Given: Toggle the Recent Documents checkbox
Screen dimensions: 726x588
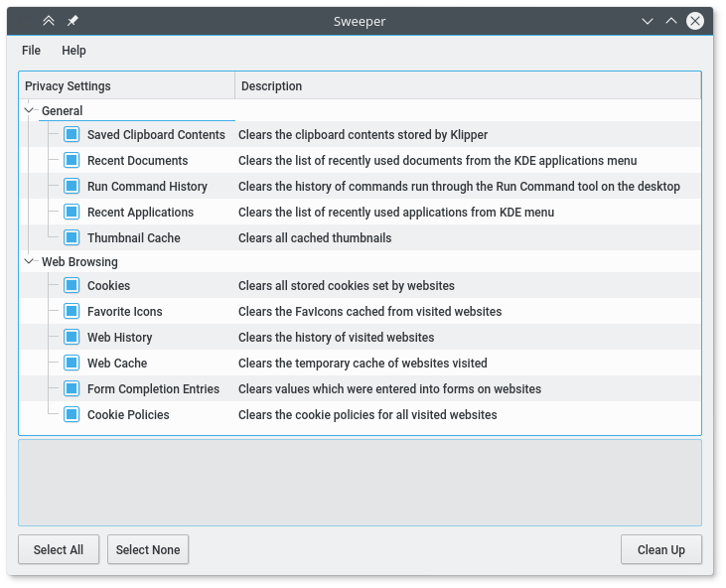Looking at the screenshot, I should [72, 160].
